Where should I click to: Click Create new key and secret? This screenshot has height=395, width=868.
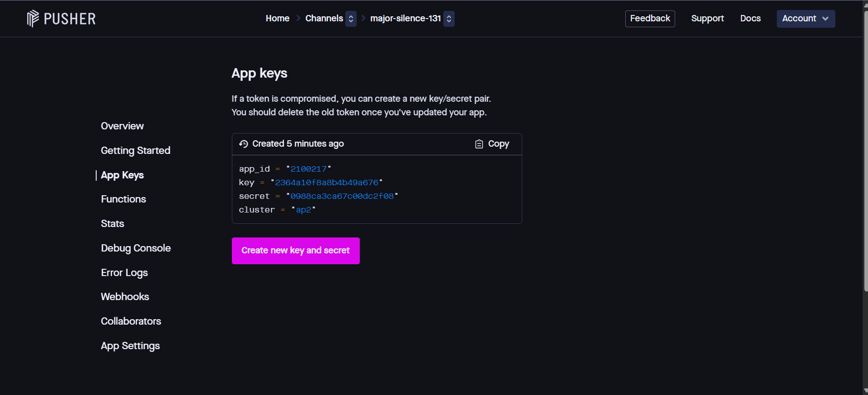(296, 251)
